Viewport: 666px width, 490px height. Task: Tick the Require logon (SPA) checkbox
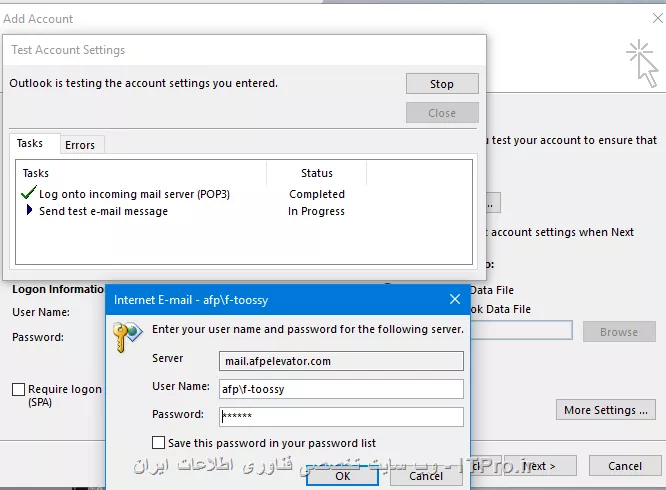pos(19,389)
